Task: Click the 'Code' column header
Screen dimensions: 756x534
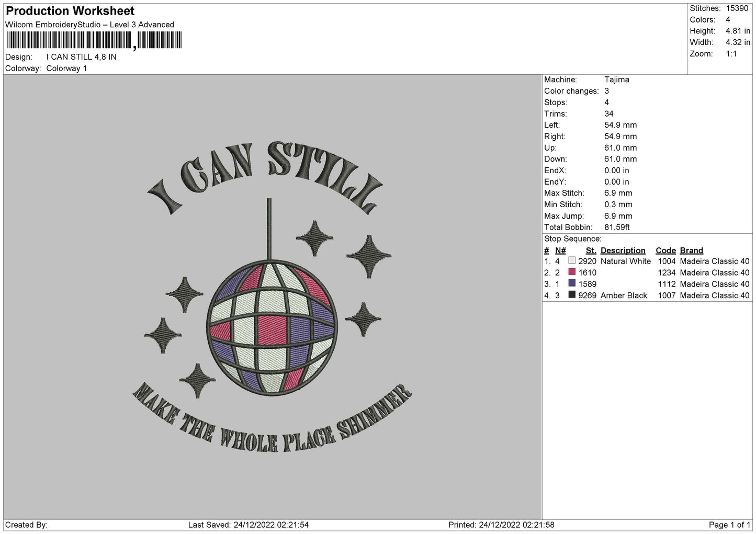Action: coord(665,251)
